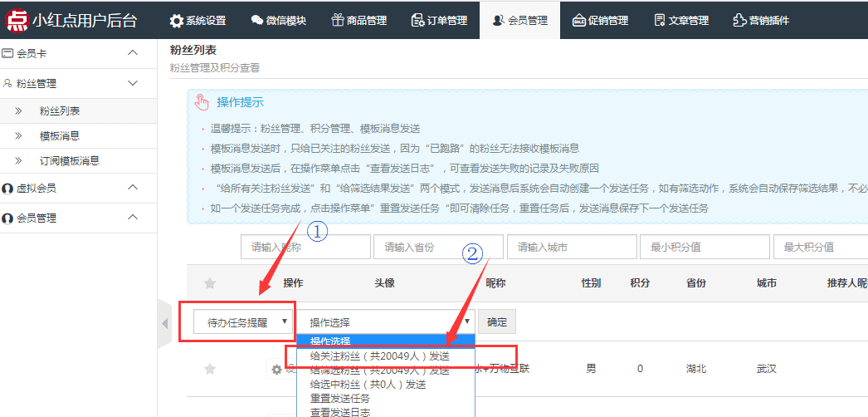Image resolution: width=868 pixels, height=417 pixels.
Task: Toggle the star on the 湖北 fan row
Action: [210, 369]
